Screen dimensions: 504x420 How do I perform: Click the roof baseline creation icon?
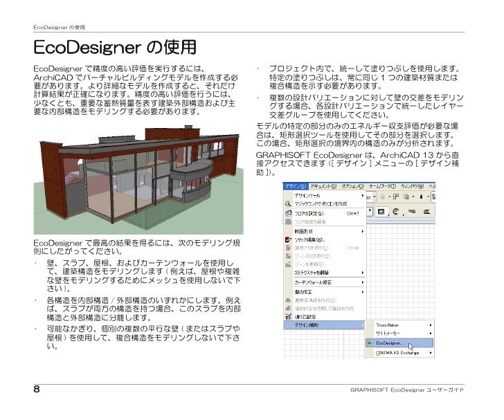point(288,300)
